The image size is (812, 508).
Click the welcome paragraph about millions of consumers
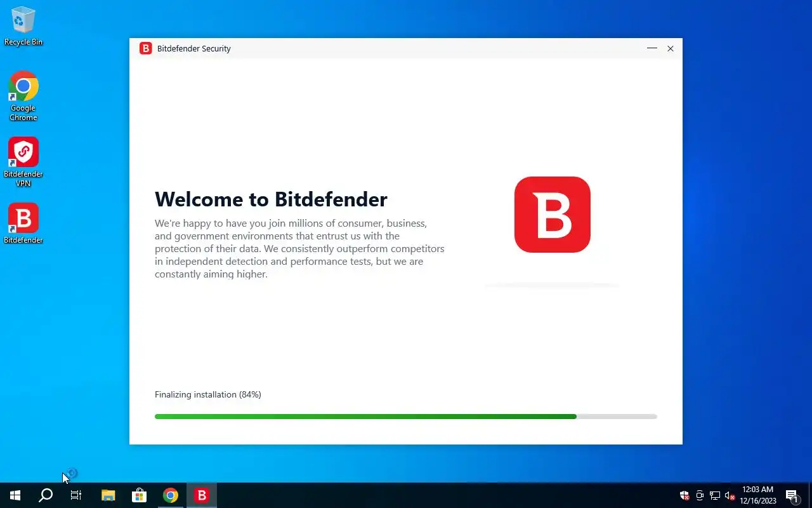pos(299,249)
